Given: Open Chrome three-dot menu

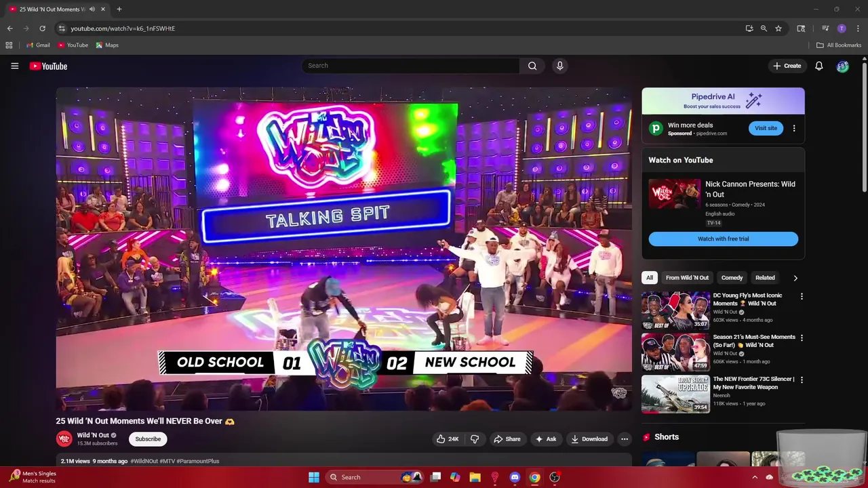Looking at the screenshot, I should tap(858, 28).
